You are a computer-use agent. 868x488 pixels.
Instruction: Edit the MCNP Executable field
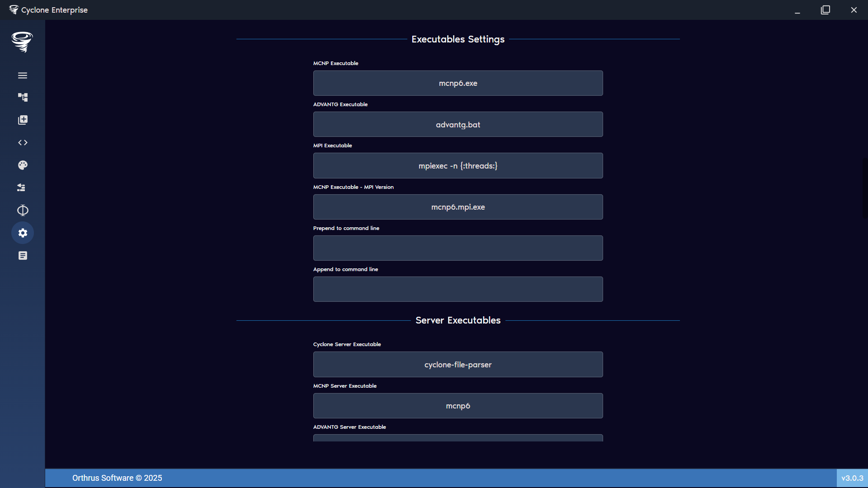point(458,83)
